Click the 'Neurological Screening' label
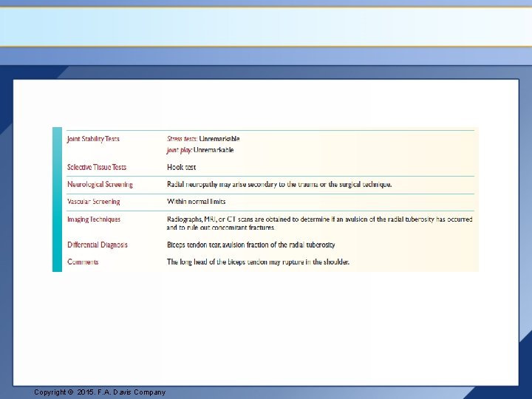The image size is (532, 399). click(100, 184)
